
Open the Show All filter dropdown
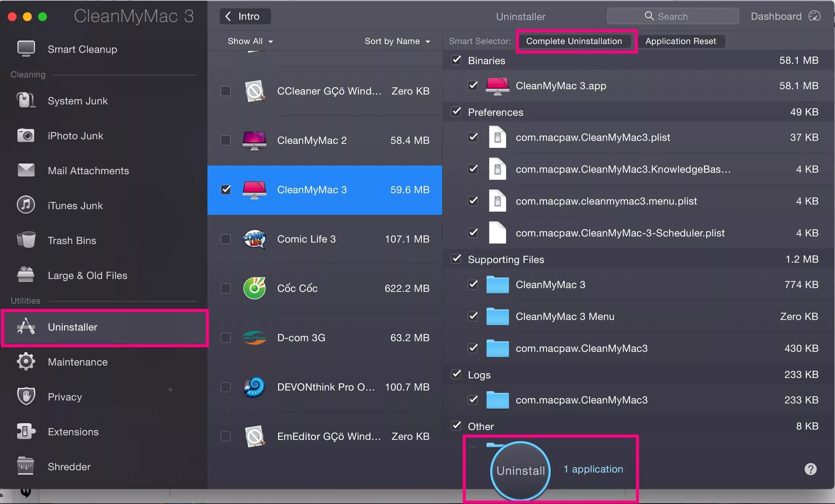250,41
